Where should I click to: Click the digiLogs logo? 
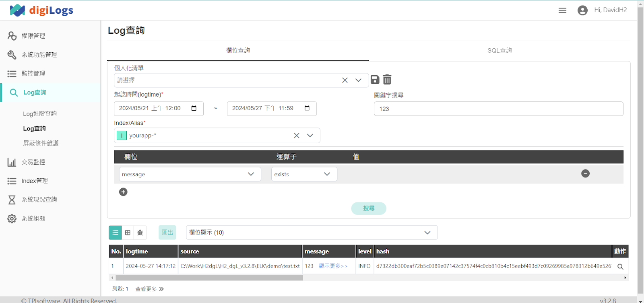pyautogui.click(x=41, y=10)
